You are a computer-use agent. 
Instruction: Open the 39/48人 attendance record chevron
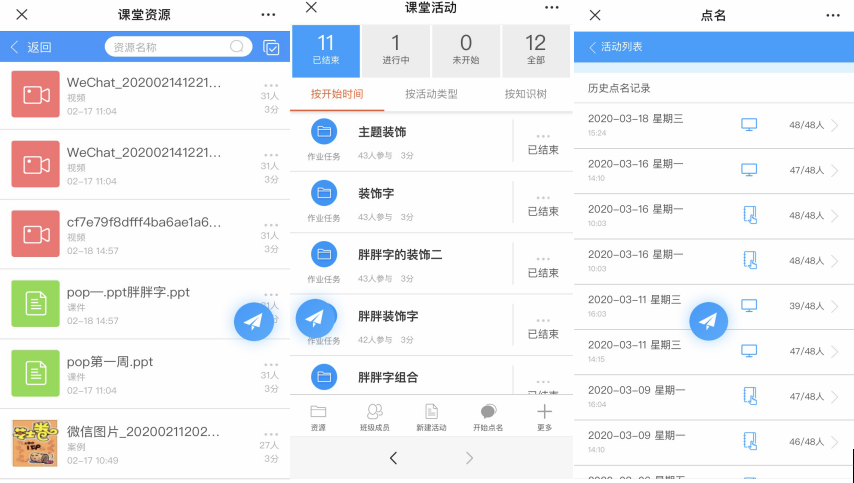(x=836, y=306)
